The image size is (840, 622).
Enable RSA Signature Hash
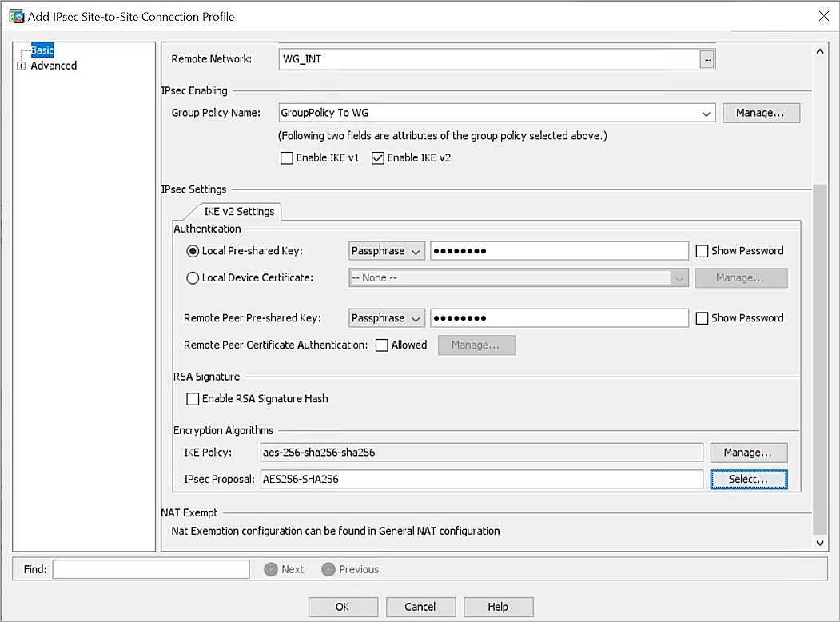pyautogui.click(x=193, y=398)
